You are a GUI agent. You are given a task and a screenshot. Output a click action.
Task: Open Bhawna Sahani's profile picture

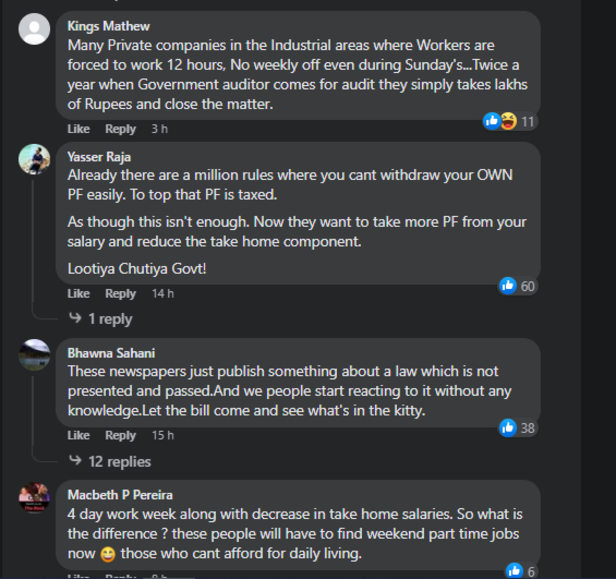tap(34, 355)
